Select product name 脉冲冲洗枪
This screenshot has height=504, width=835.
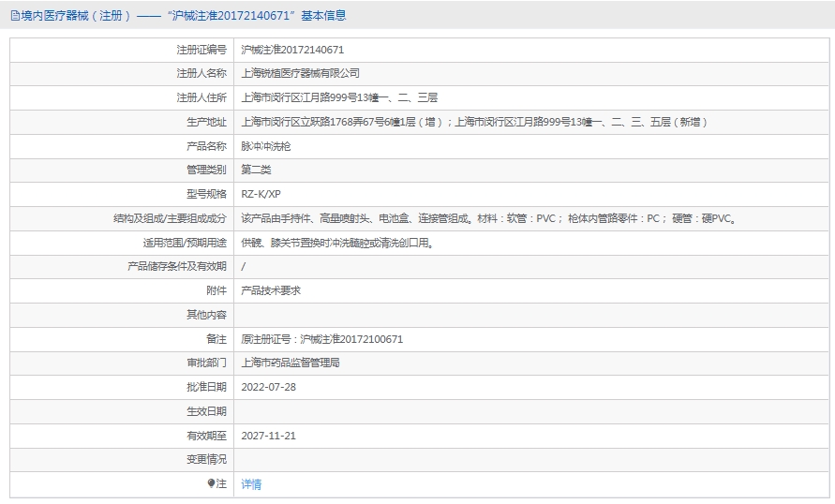tap(266, 146)
